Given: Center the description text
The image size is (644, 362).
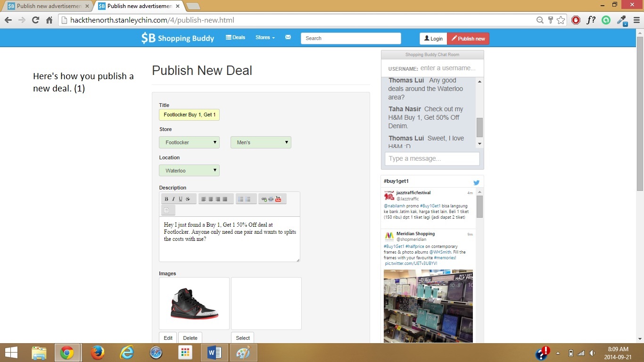Looking at the screenshot, I should tap(211, 199).
